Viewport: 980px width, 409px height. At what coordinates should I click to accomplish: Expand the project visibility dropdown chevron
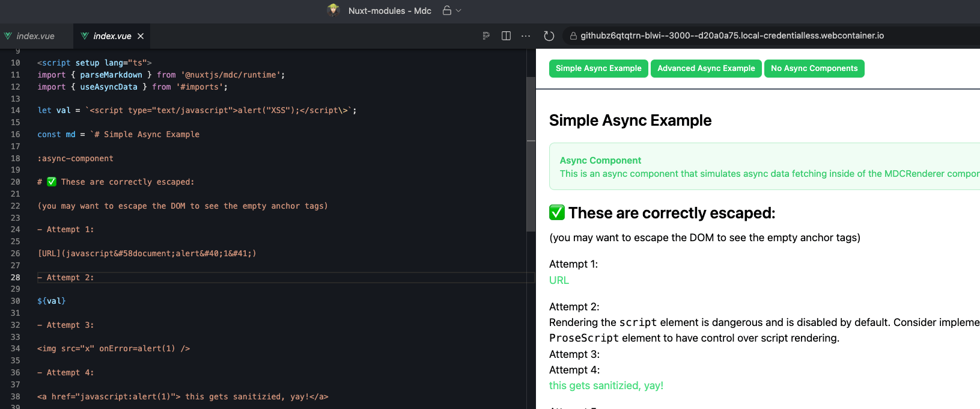[459, 10]
